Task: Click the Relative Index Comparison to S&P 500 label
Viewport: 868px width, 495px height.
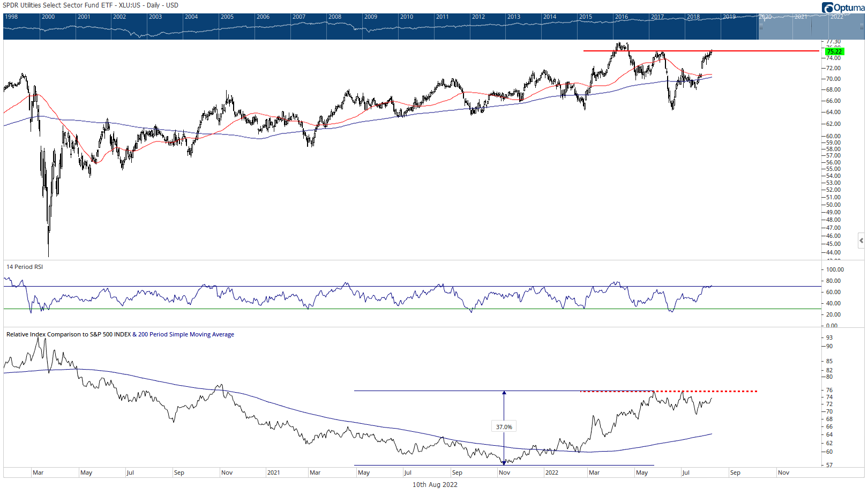Action: 68,334
